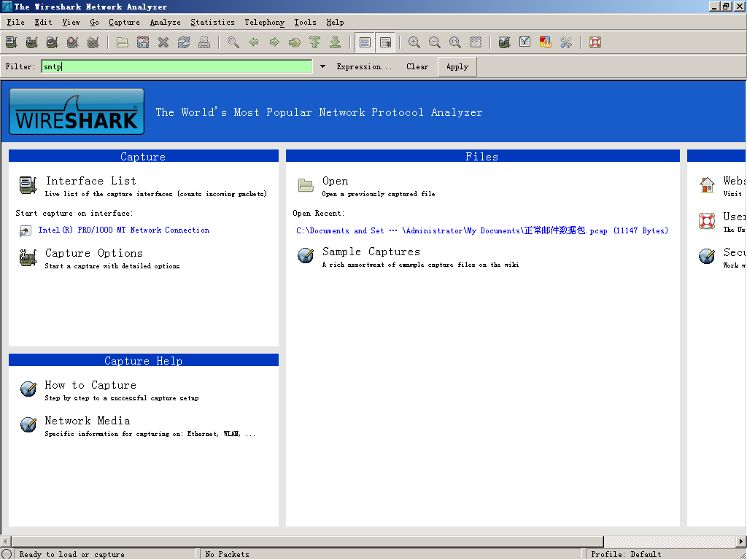Close capture file X toolbar icon

click(x=163, y=42)
